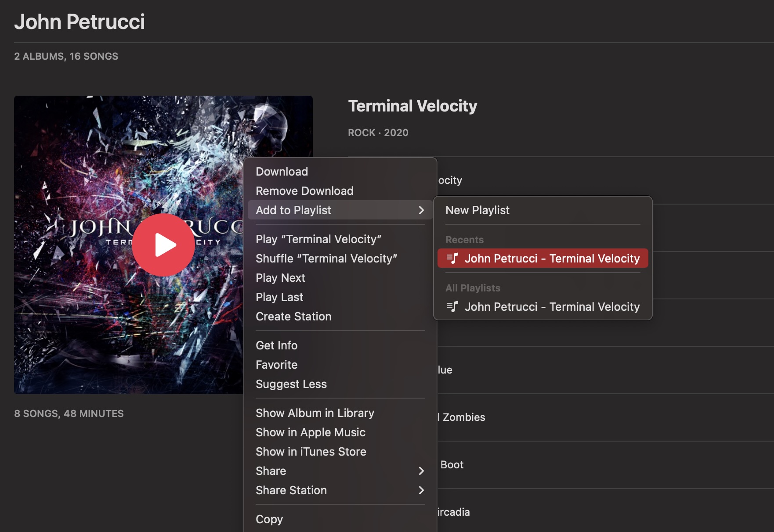Viewport: 774px width, 532px height.
Task: Add to recent John Petrucci - Terminal Velocity playlist
Action: pyautogui.click(x=543, y=259)
